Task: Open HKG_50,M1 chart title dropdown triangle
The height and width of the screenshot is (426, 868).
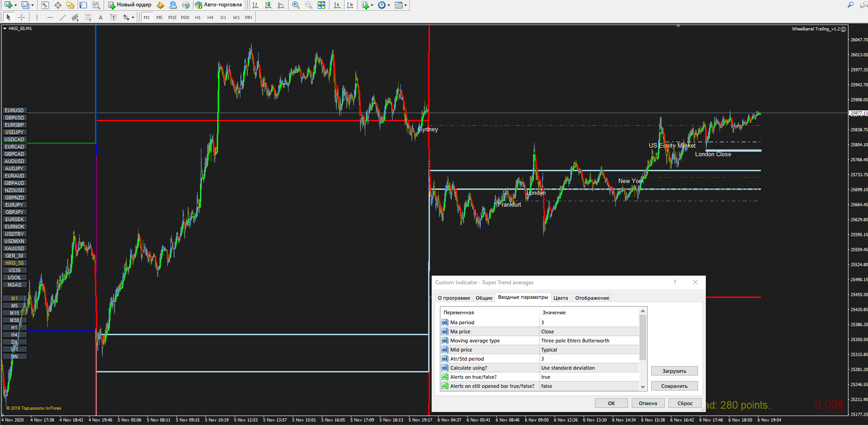Action: point(5,28)
